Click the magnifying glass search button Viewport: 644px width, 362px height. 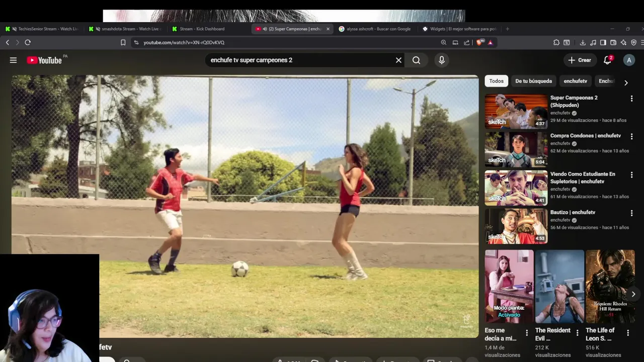click(416, 60)
